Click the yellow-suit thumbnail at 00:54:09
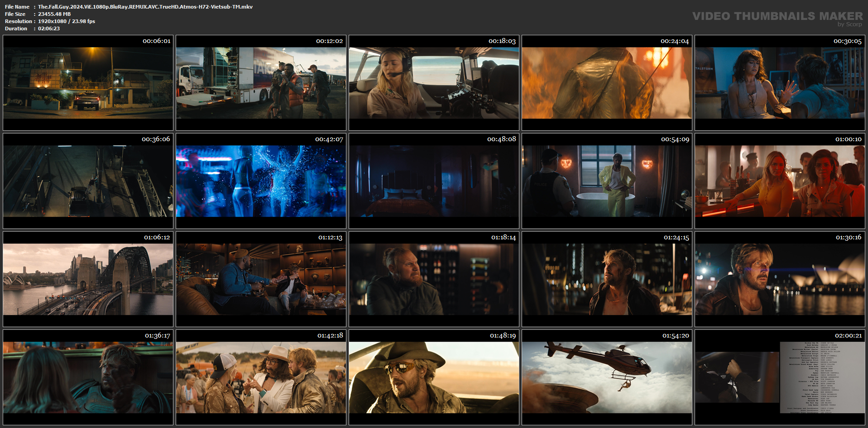The height and width of the screenshot is (428, 868). pos(607,181)
